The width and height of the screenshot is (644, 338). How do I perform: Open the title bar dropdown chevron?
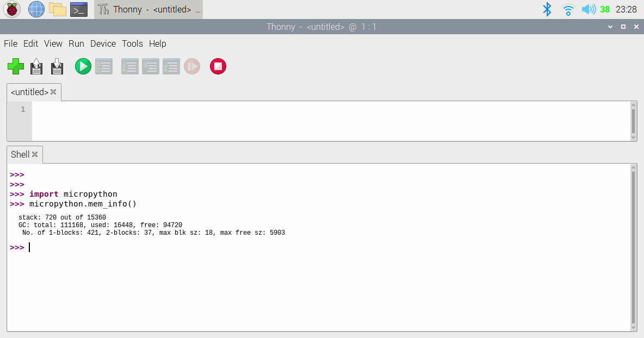coord(610,26)
